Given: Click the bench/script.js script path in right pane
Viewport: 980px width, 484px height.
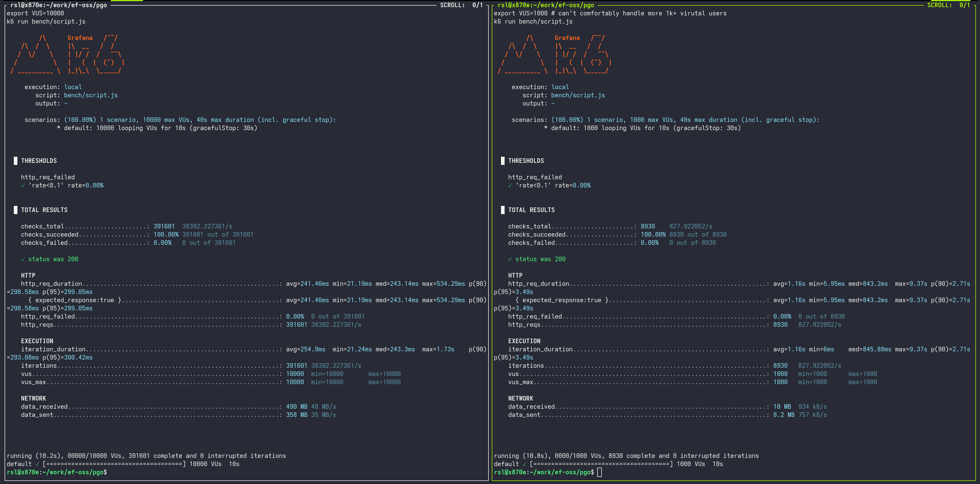Looking at the screenshot, I should pyautogui.click(x=578, y=95).
